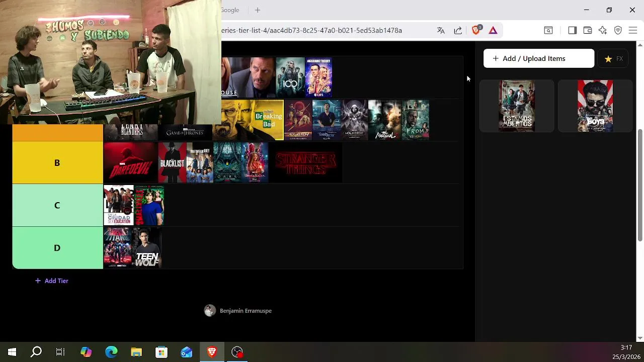Click The Boys poster thumbnail

pos(595,106)
